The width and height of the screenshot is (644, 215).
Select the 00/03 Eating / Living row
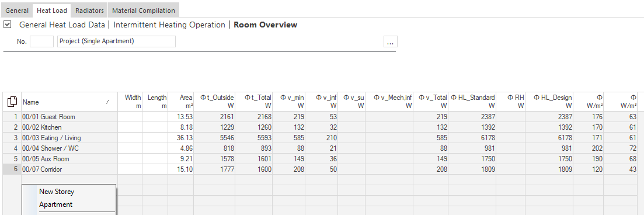pos(69,138)
